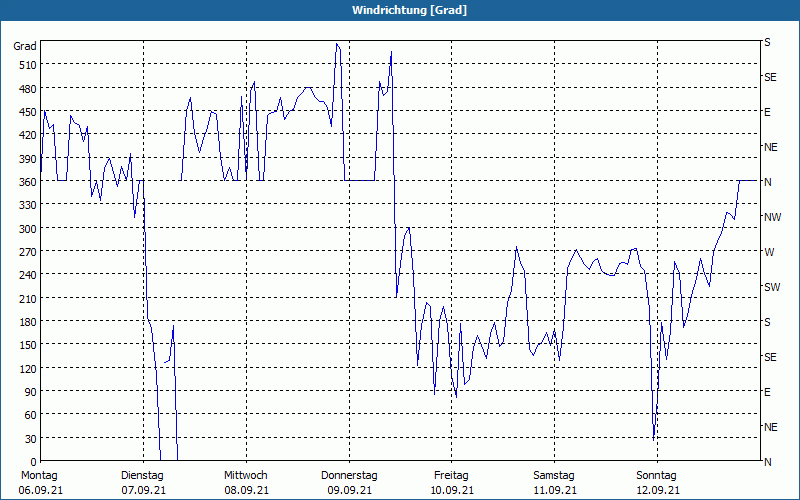Click the 180 value on left axis

[28, 322]
